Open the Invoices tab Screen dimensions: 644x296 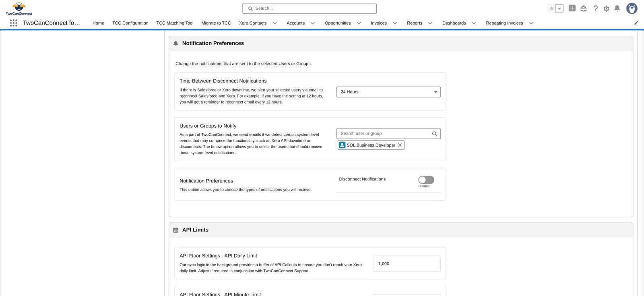coord(379,23)
